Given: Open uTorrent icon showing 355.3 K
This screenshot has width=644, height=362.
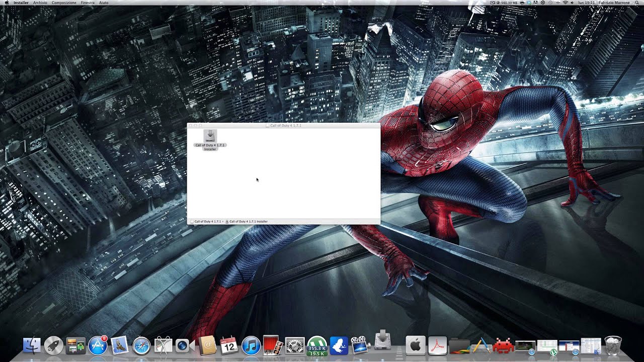Looking at the screenshot, I should pos(317,346).
